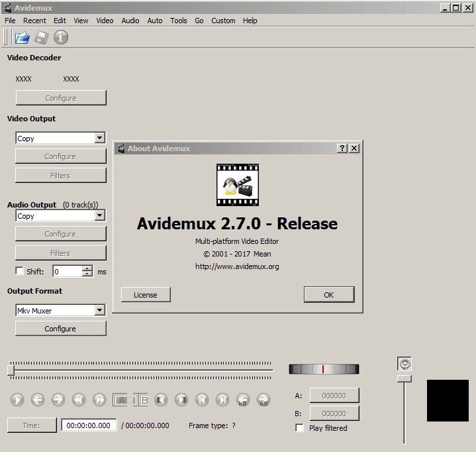Screen dimensions: 476x452
Task: Increase the audio shift spinner value
Action: [87, 268]
